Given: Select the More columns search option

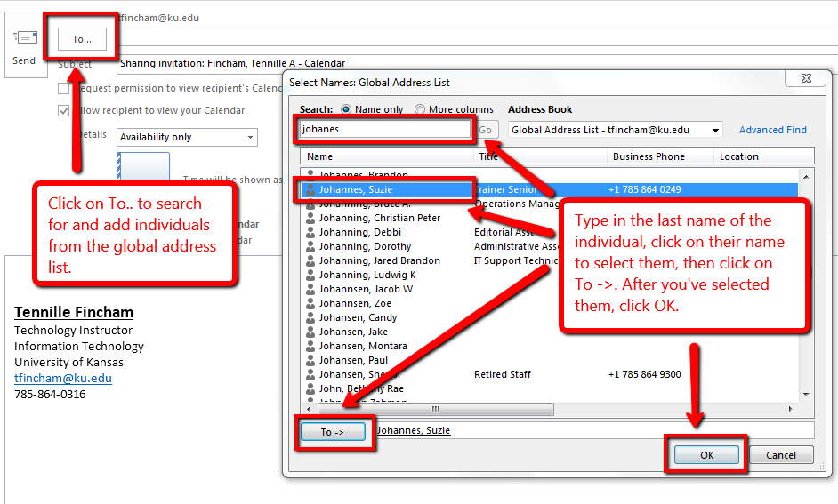Looking at the screenshot, I should coord(420,109).
